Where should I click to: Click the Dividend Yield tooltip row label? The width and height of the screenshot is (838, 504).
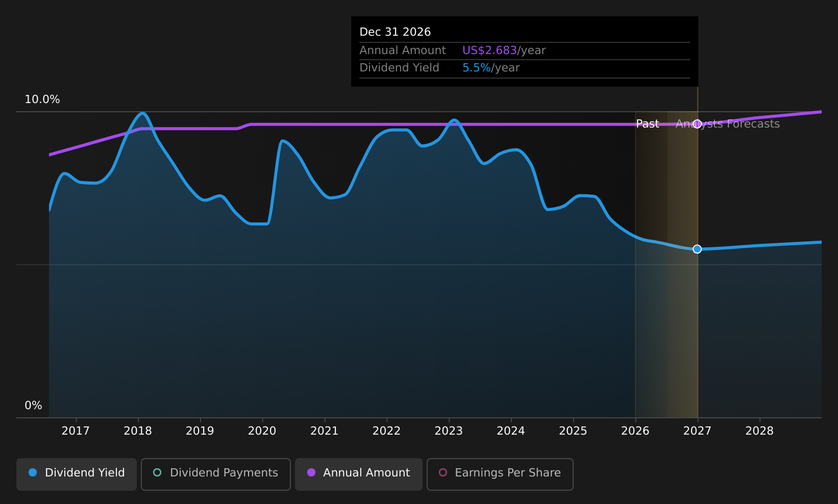point(399,68)
